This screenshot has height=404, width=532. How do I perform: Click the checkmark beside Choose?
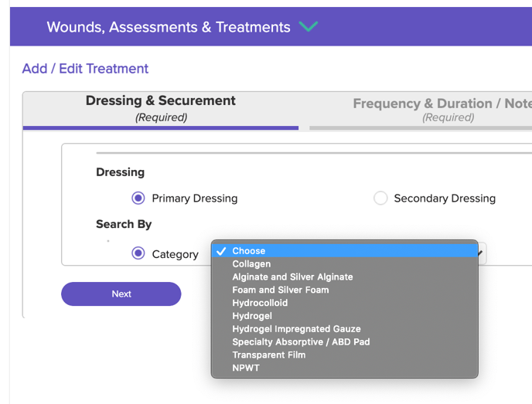tap(222, 251)
